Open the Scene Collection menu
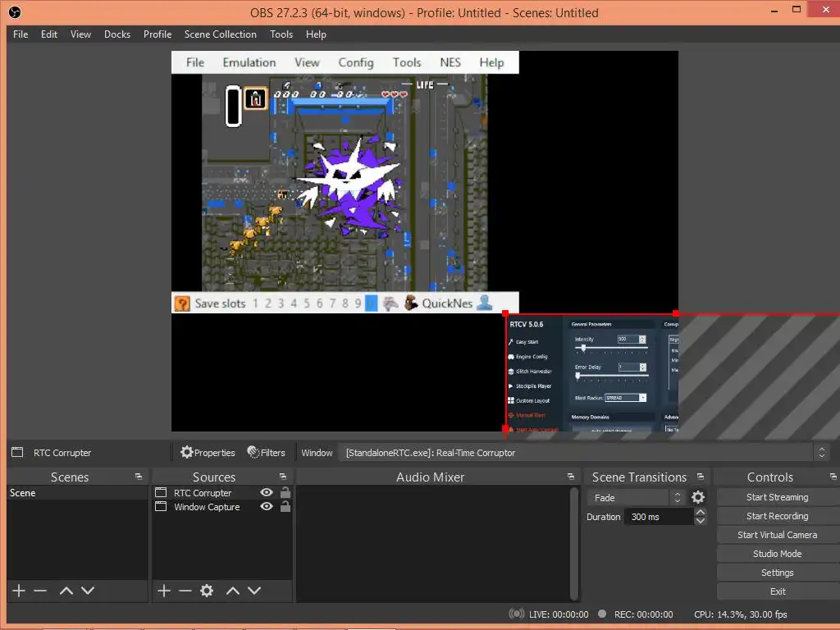840x630 pixels. click(x=221, y=34)
